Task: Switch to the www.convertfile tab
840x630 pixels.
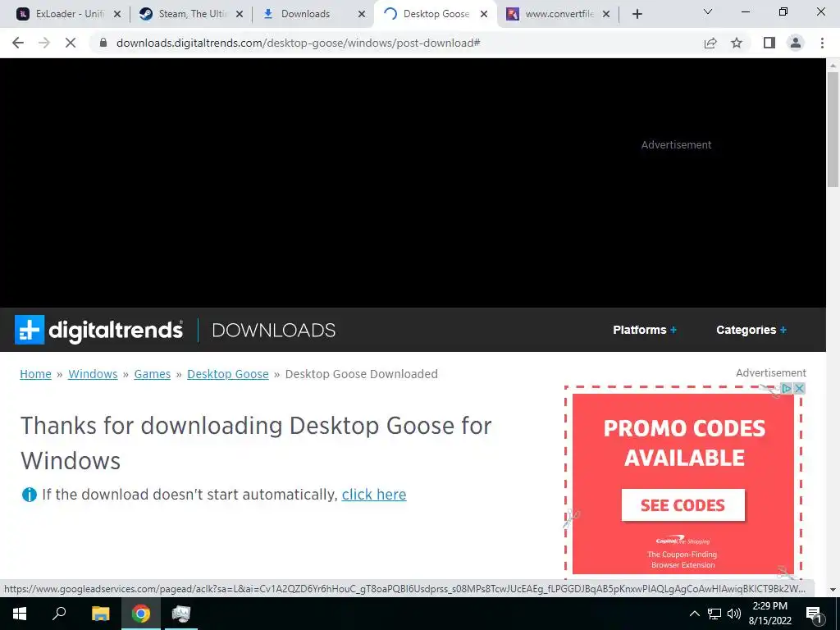Action: click(557, 14)
